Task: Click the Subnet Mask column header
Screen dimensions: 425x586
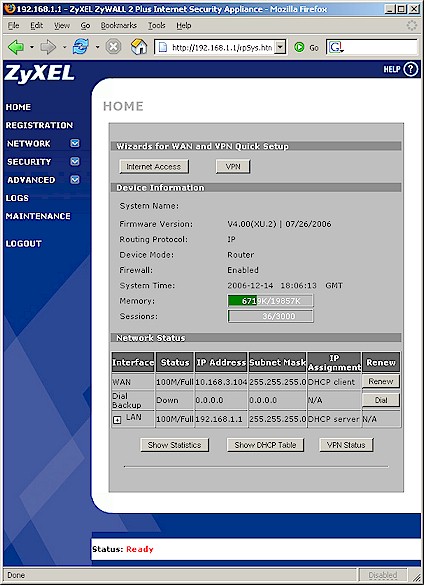Action: [x=277, y=363]
